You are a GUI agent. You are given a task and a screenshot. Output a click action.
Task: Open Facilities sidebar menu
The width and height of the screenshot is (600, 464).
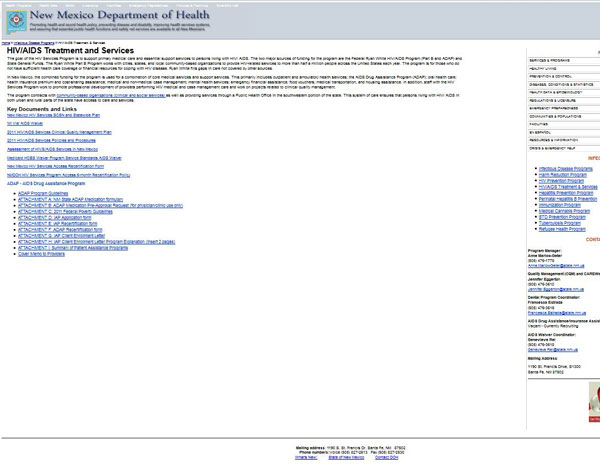point(564,125)
